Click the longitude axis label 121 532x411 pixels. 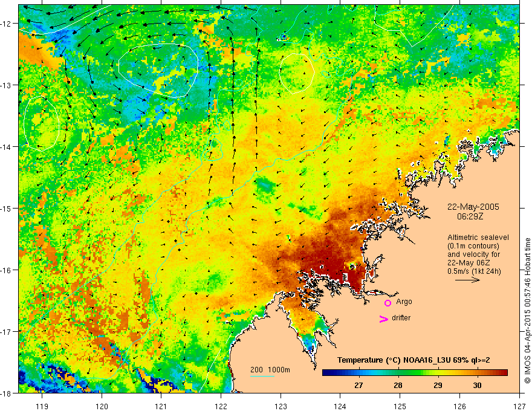pyautogui.click(x=161, y=406)
